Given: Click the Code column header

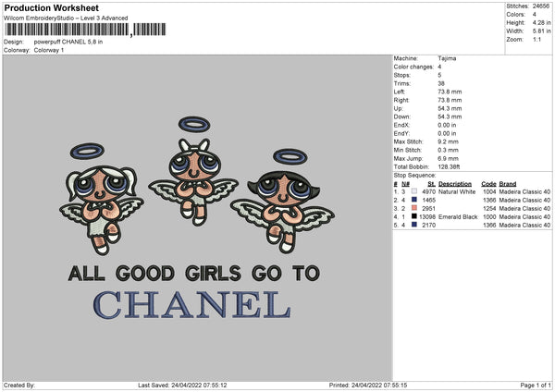Looking at the screenshot, I should (488, 184).
